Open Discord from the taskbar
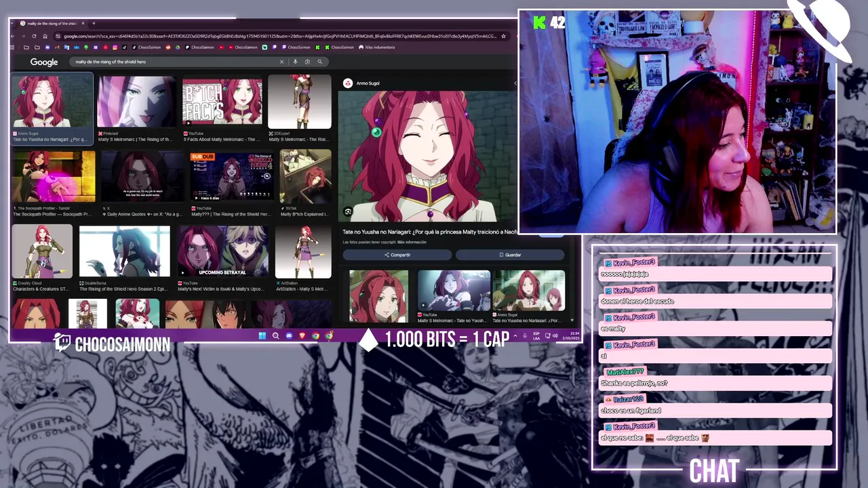868x488 pixels. click(x=289, y=335)
